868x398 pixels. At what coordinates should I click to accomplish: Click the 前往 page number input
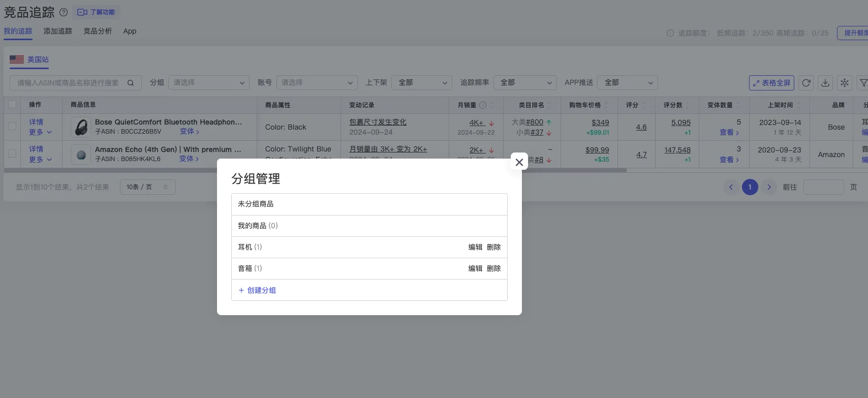(823, 187)
